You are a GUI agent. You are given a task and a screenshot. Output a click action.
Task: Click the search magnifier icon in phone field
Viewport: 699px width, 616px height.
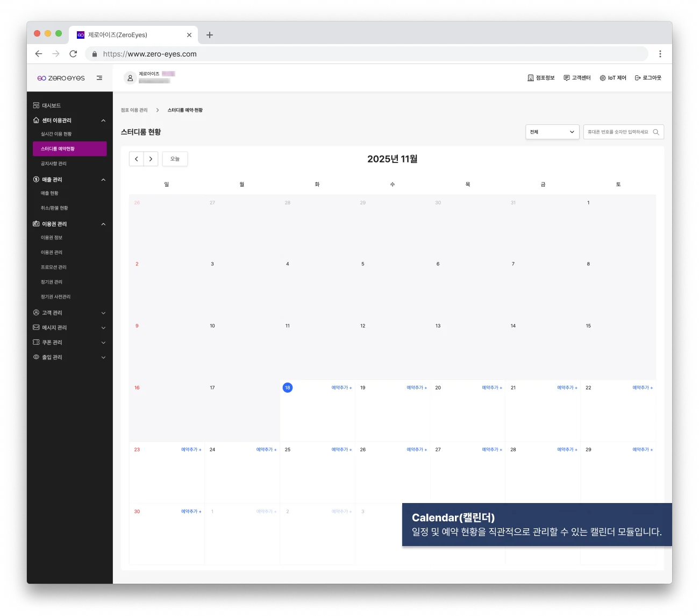(656, 132)
